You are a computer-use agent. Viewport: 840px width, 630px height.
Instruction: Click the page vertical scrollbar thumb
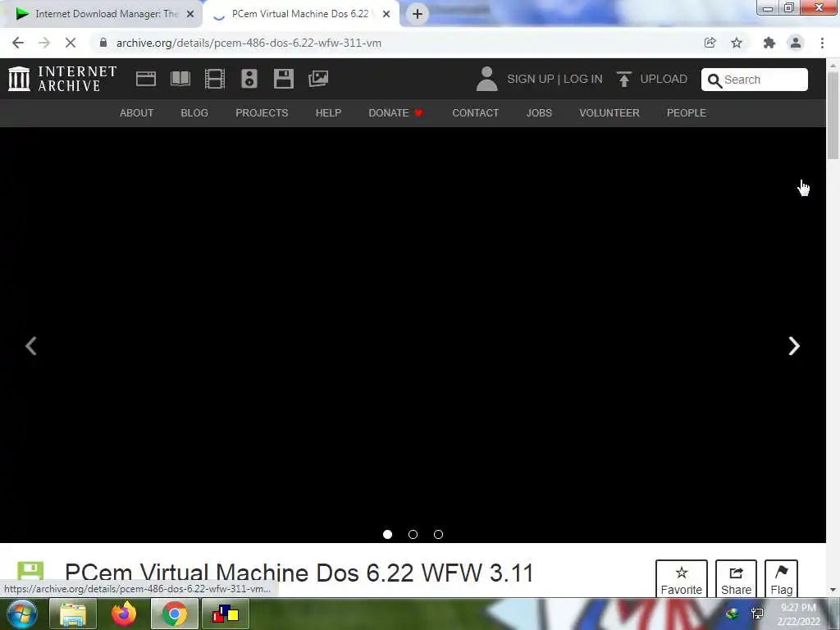[x=833, y=115]
